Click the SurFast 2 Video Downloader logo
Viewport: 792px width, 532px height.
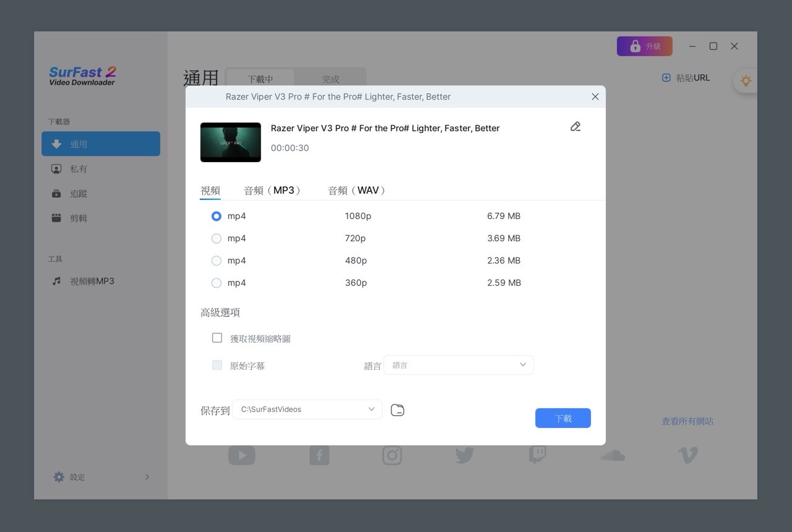[x=83, y=75]
